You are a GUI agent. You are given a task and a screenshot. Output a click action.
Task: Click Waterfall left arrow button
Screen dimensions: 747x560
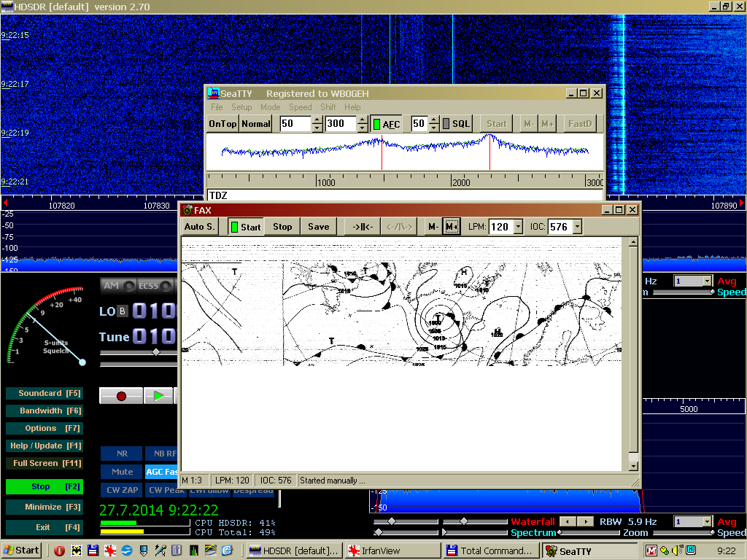point(568,521)
